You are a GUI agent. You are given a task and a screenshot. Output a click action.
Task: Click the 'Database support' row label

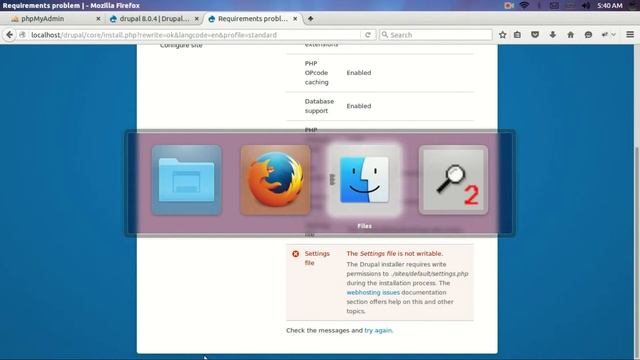point(319,106)
